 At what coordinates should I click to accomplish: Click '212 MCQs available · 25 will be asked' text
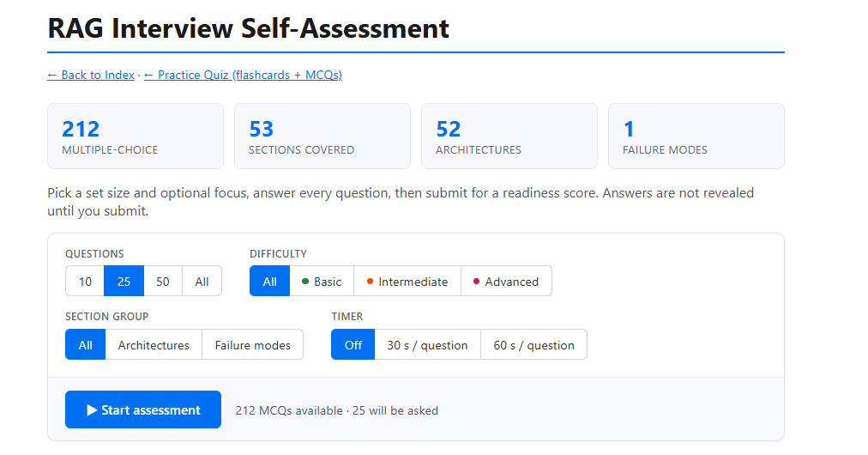point(336,410)
